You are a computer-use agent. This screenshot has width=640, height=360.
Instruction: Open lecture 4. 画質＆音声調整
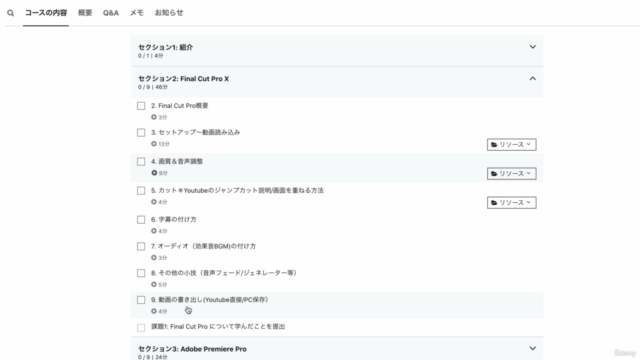pos(177,161)
